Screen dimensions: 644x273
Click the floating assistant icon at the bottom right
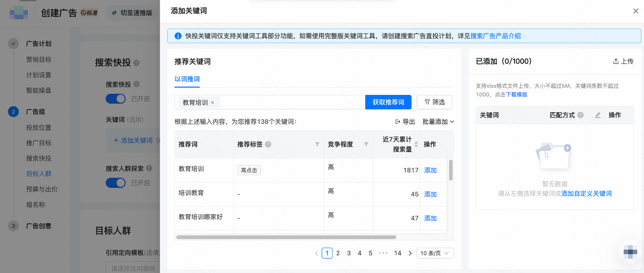(x=630, y=252)
